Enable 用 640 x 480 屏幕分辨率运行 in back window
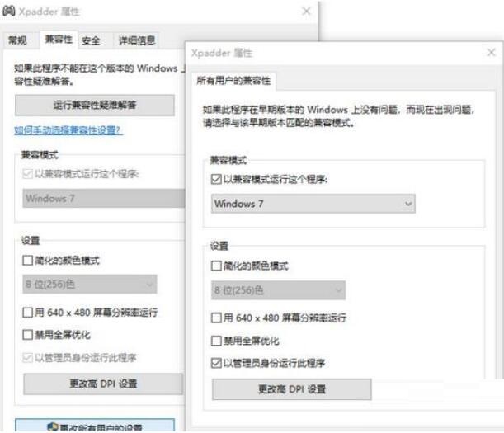 27,312
